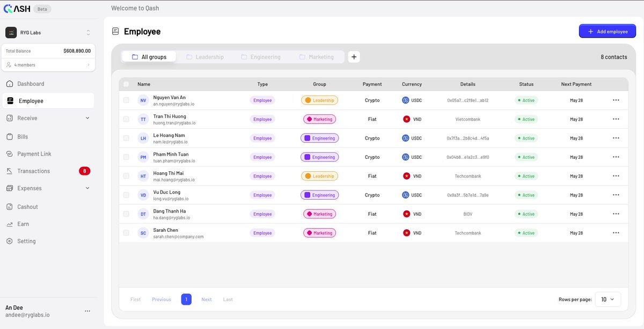Click the Bills icon in sidebar
The height and width of the screenshot is (329, 644).
tap(9, 137)
